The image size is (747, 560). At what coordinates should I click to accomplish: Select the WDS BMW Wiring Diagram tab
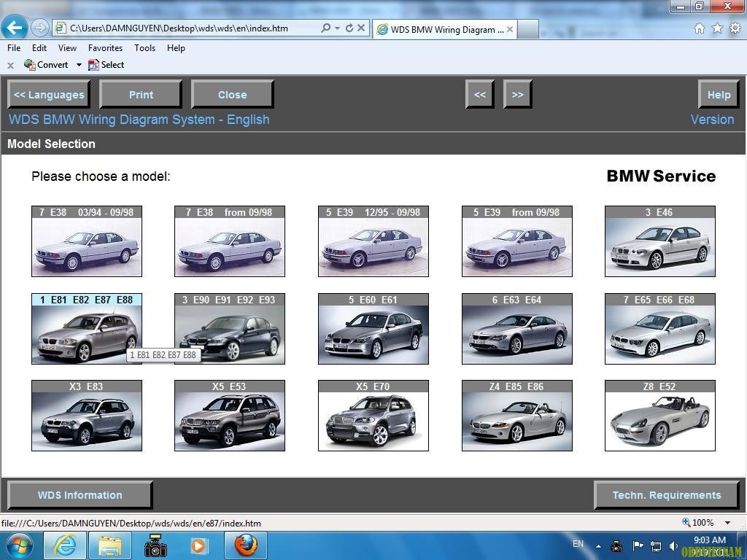[x=443, y=29]
